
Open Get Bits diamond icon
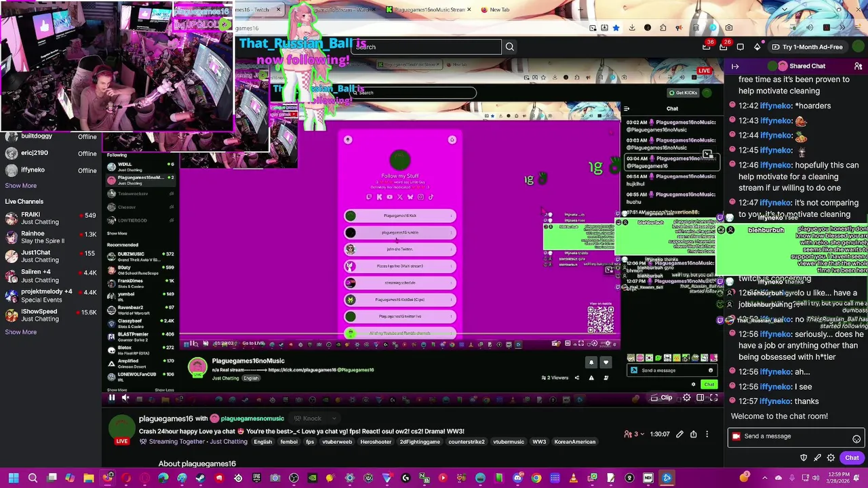pyautogui.click(x=757, y=47)
